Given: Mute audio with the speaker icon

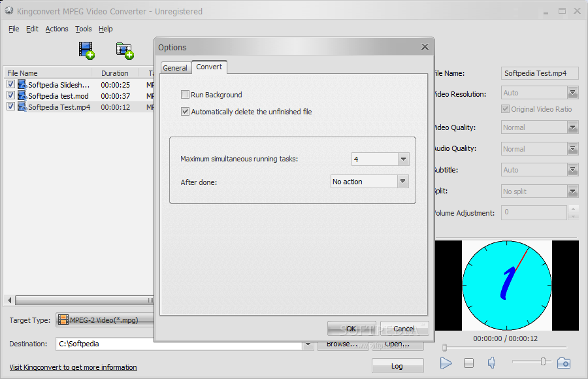Looking at the screenshot, I should pyautogui.click(x=491, y=363).
